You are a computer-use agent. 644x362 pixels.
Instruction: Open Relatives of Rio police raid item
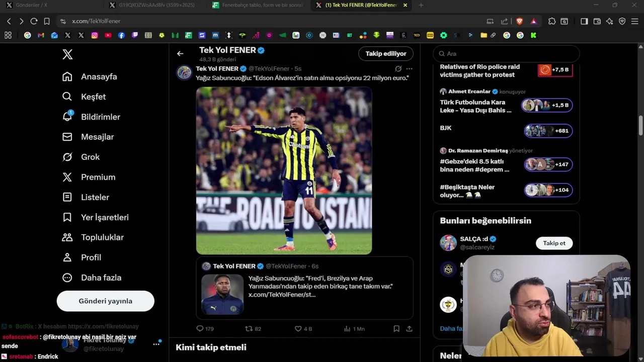point(506,71)
